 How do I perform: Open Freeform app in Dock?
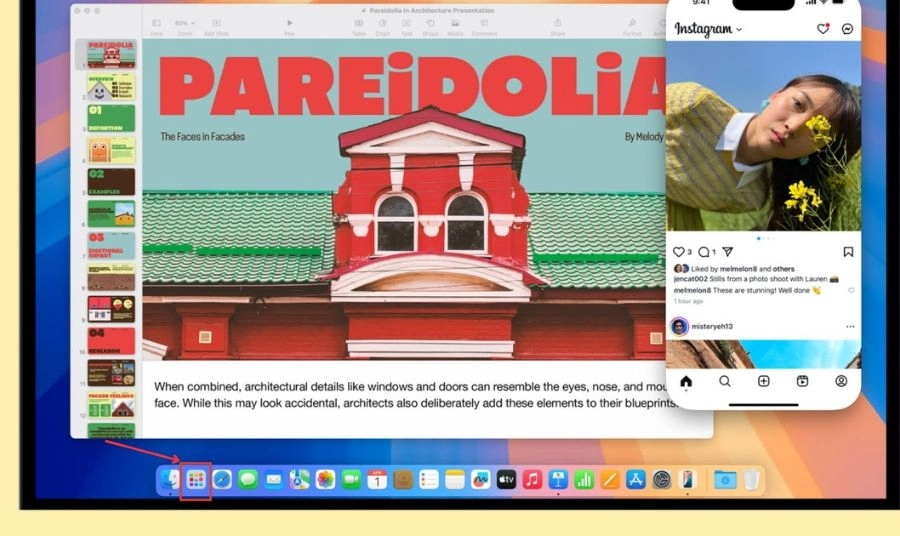click(480, 479)
